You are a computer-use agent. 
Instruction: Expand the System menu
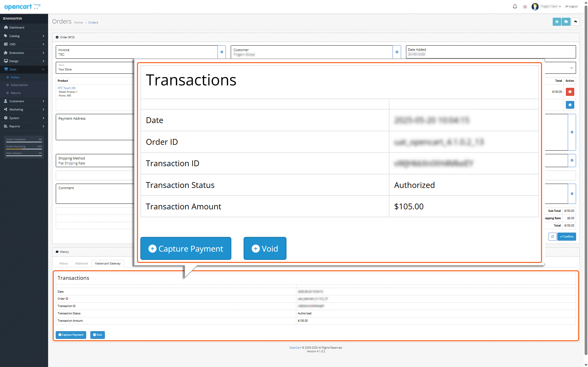coord(24,118)
